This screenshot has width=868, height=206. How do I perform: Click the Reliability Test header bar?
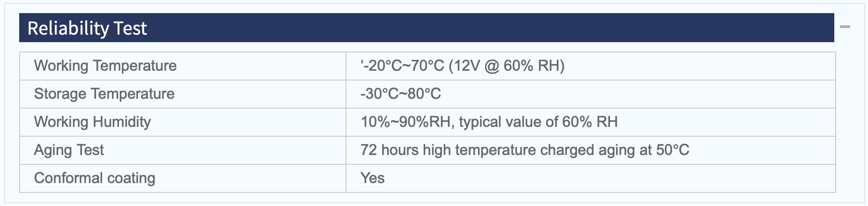[x=427, y=28]
